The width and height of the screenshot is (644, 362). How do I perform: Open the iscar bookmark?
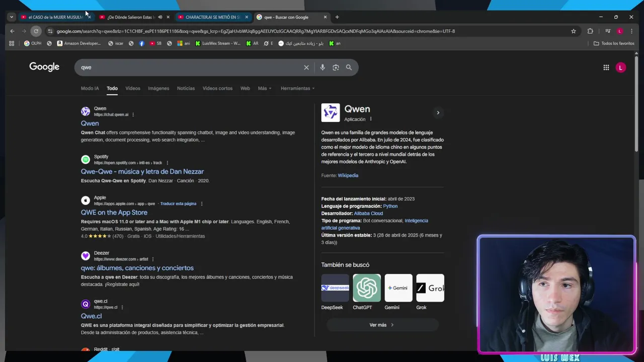click(116, 43)
